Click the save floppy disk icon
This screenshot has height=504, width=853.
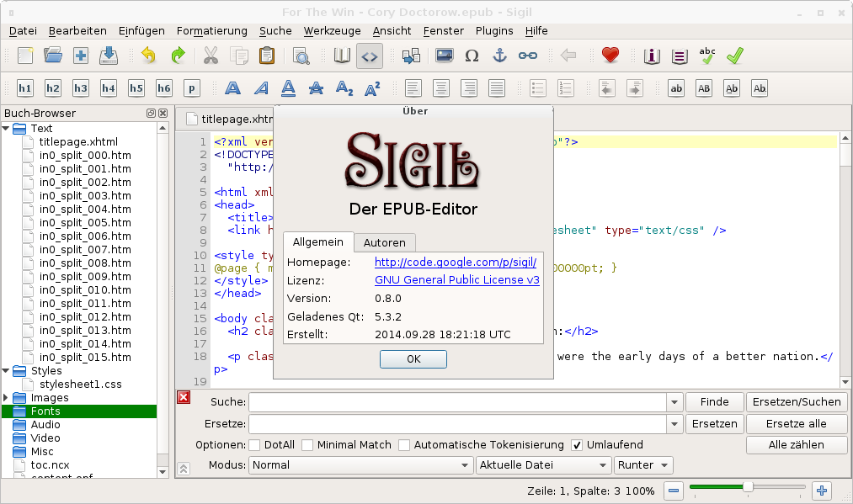pyautogui.click(x=109, y=56)
